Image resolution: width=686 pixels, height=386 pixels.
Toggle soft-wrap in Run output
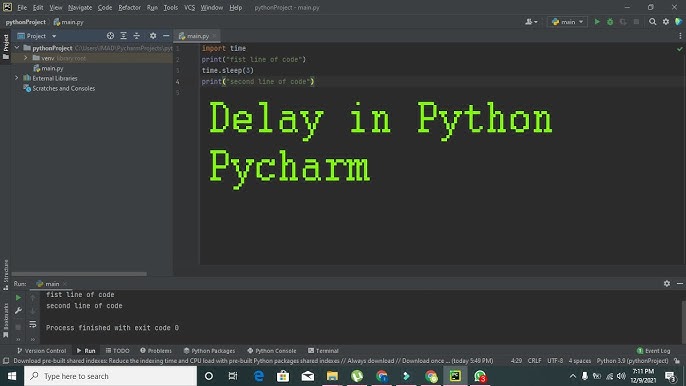pyautogui.click(x=33, y=324)
